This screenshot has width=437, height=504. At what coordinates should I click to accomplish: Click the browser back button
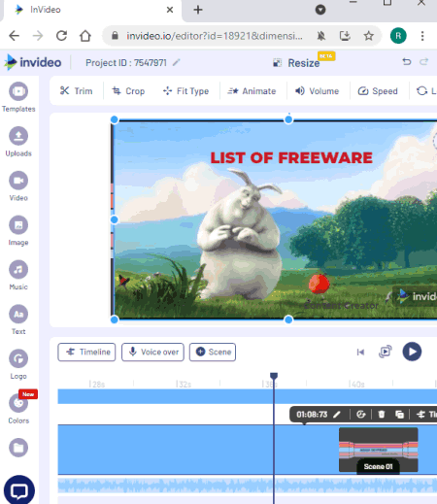click(x=15, y=36)
